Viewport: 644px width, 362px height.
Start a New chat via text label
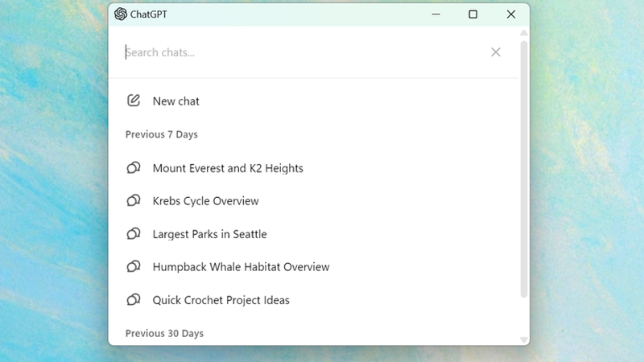pos(176,101)
